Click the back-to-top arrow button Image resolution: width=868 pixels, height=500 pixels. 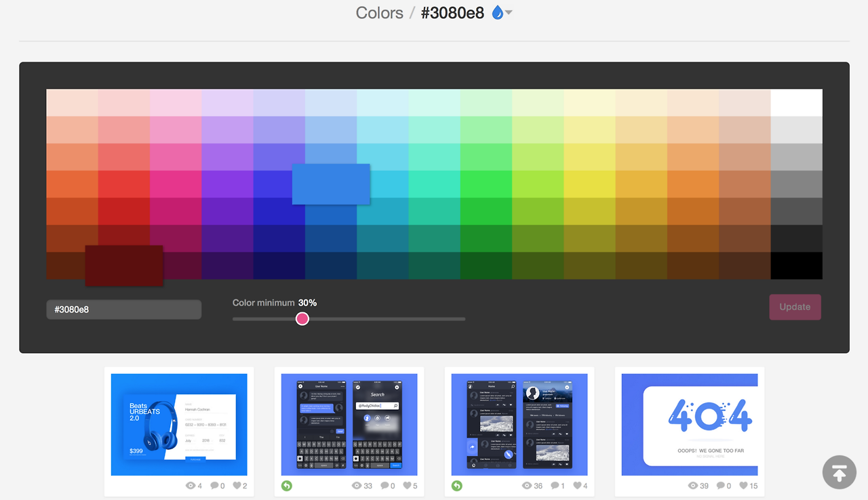(x=840, y=472)
